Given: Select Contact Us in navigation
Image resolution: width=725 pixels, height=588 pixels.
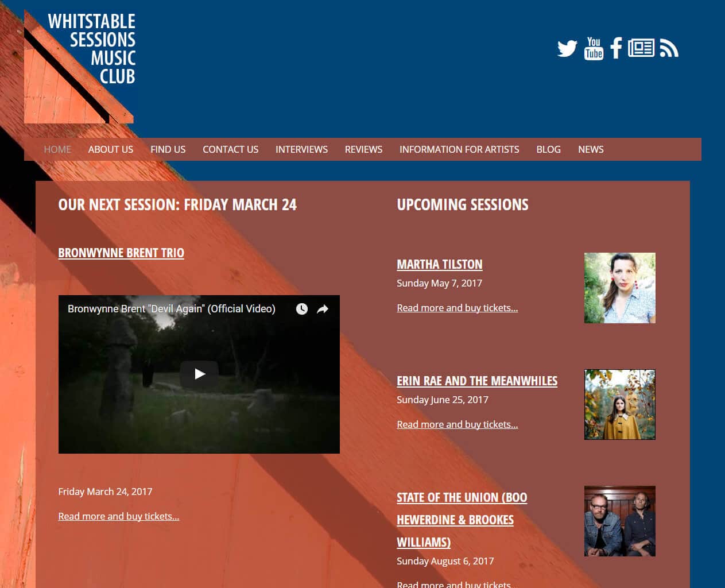Looking at the screenshot, I should [x=230, y=149].
